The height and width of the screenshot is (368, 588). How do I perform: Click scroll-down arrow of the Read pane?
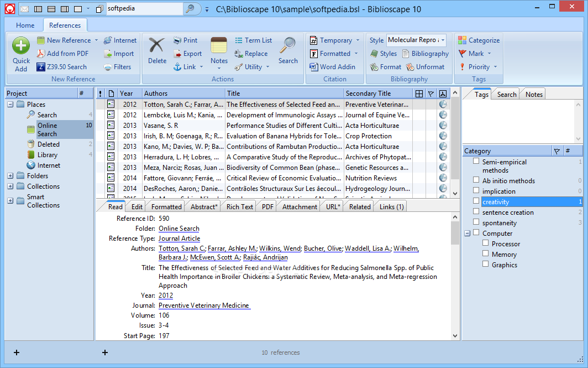point(455,336)
